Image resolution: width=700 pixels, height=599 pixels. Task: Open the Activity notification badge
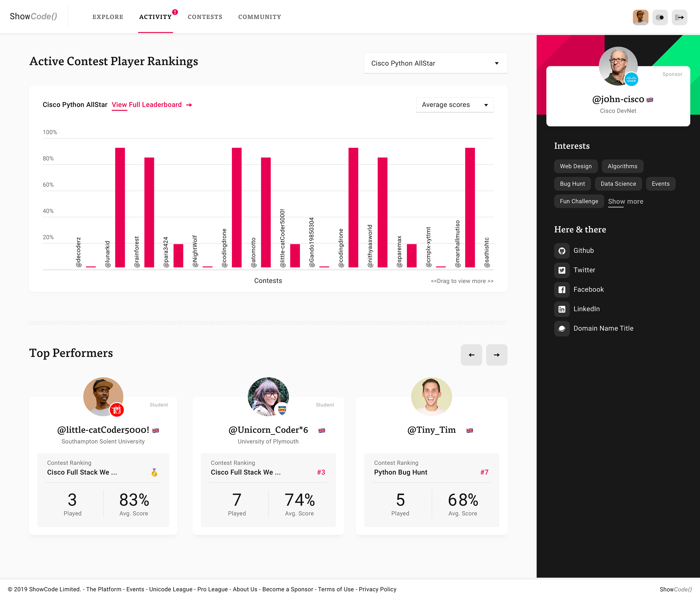coord(175,12)
